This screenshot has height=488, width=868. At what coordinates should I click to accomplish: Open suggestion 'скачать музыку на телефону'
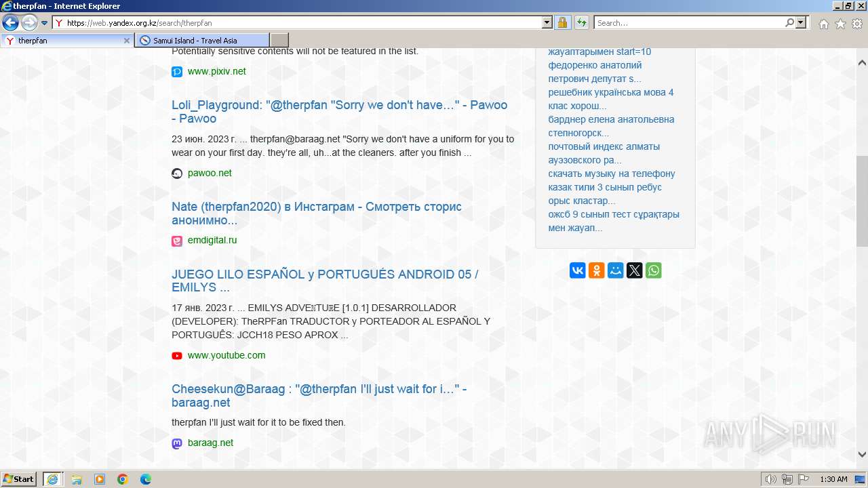click(x=612, y=174)
